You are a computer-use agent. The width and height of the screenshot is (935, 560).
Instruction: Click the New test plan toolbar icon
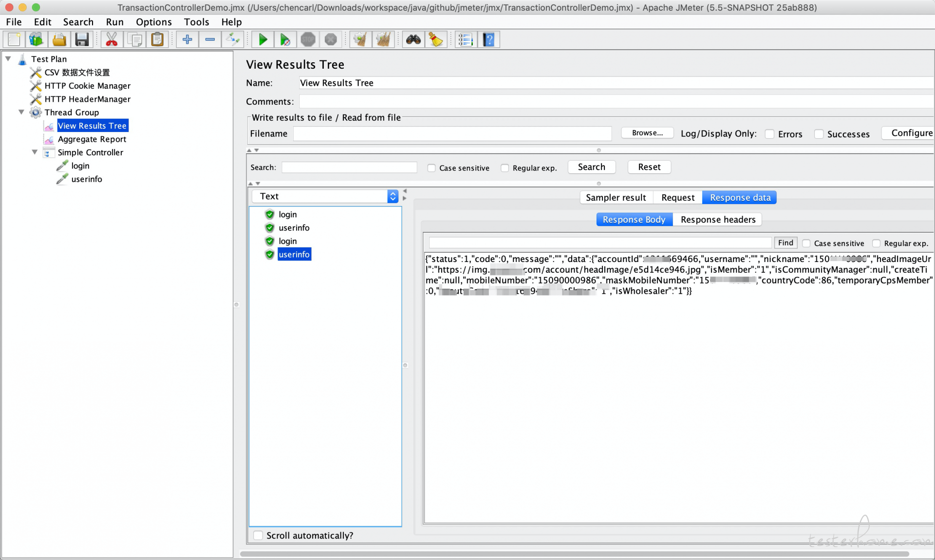point(14,39)
